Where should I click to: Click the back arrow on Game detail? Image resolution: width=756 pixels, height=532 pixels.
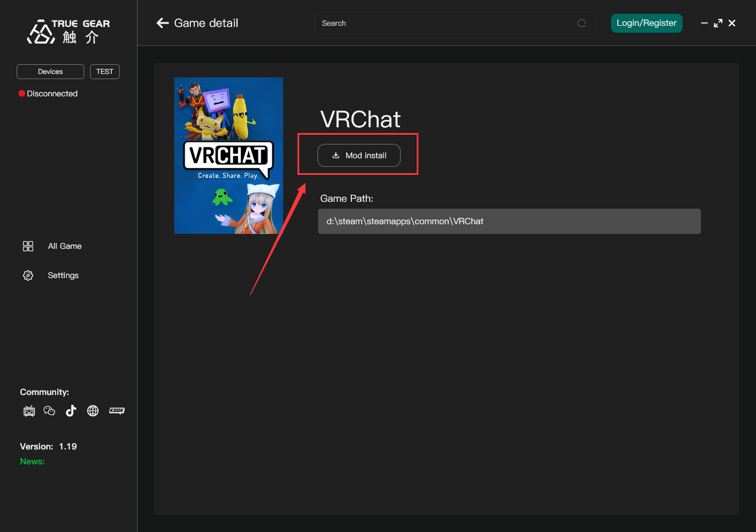(162, 23)
